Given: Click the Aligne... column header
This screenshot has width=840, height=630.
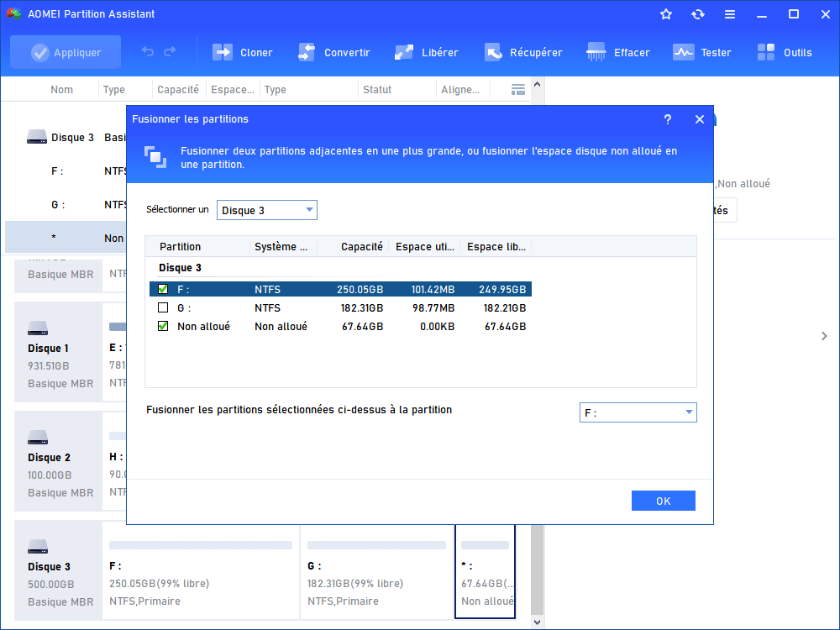Looking at the screenshot, I should tap(460, 90).
